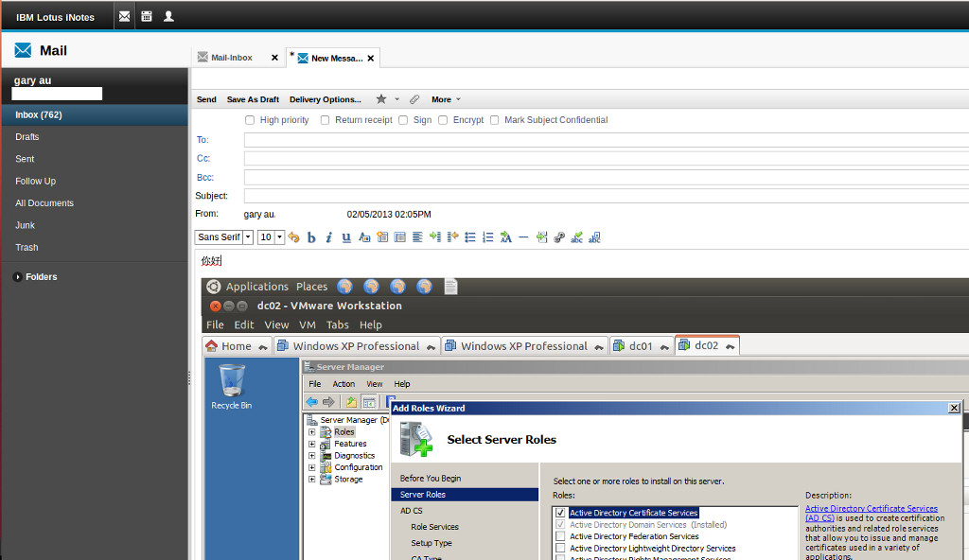
Task: Click Save As Draft
Action: point(253,99)
